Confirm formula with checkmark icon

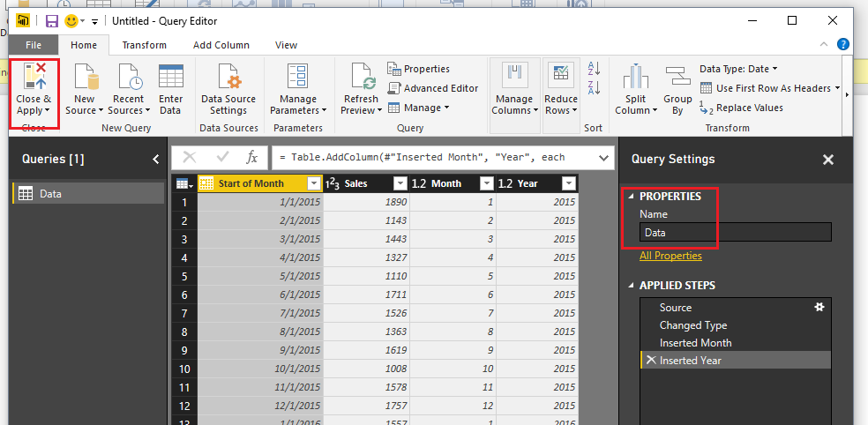[x=222, y=157]
